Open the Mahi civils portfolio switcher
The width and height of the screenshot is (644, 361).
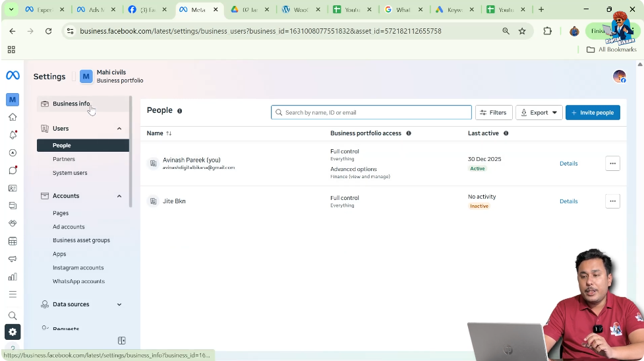[111, 77]
